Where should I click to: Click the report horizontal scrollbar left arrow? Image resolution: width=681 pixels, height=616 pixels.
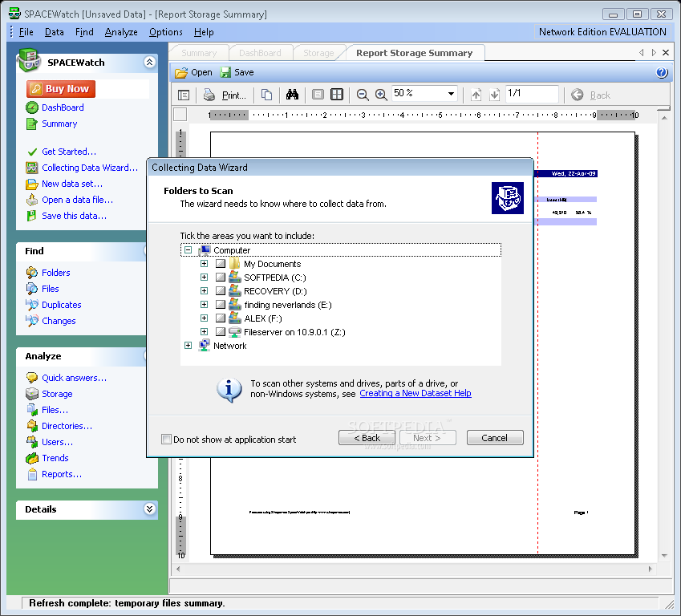point(177,569)
